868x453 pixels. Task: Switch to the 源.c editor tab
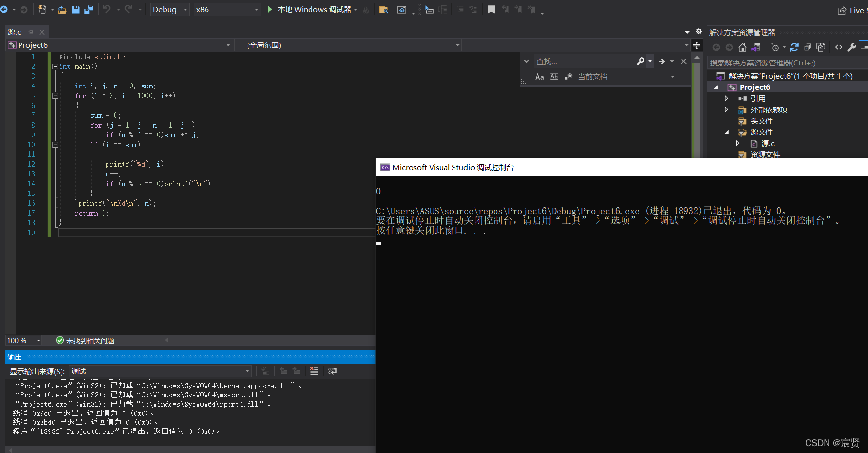point(15,32)
